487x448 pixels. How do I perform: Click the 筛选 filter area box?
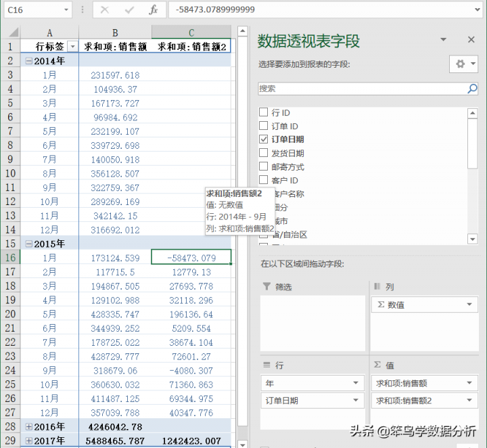tap(312, 323)
